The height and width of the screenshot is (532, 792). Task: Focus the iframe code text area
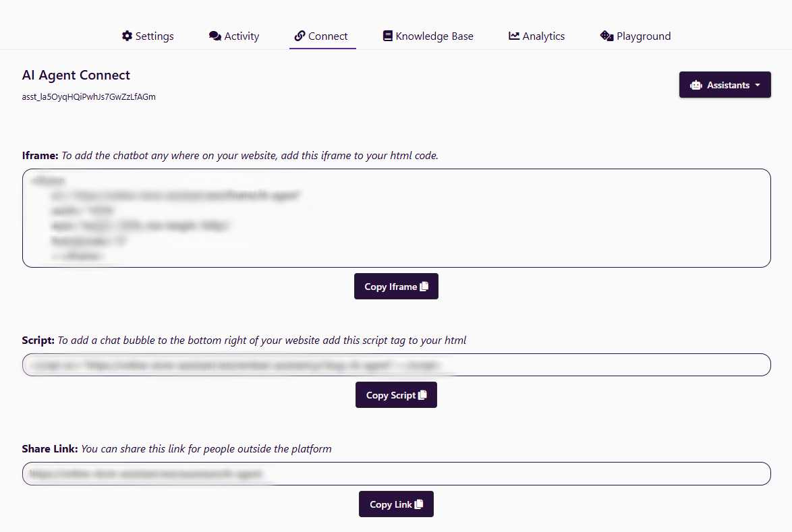point(396,218)
